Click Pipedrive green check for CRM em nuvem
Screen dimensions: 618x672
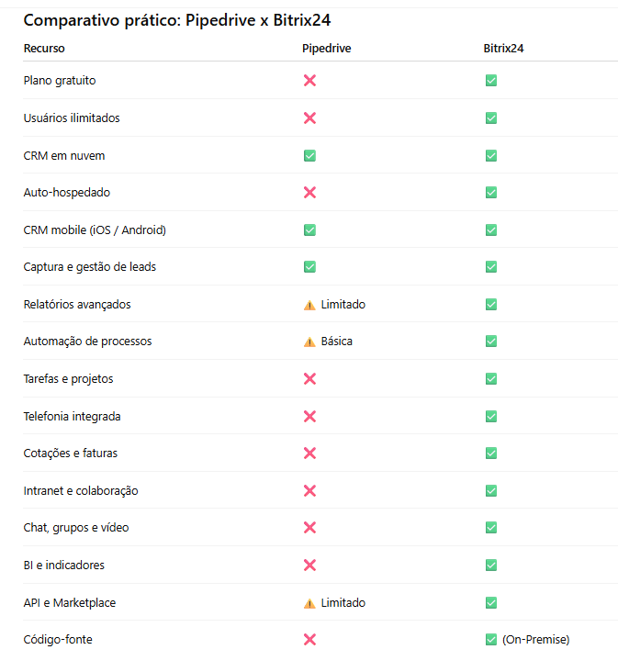click(309, 156)
